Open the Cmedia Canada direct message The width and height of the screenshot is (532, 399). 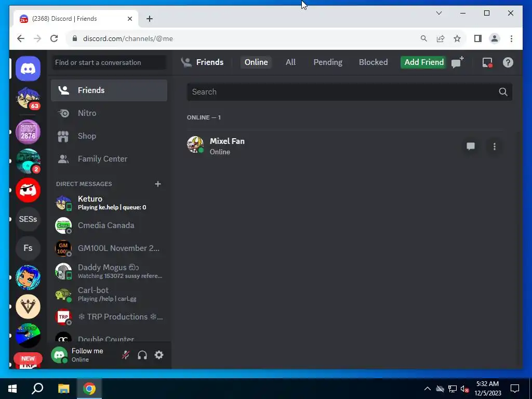[x=109, y=225]
